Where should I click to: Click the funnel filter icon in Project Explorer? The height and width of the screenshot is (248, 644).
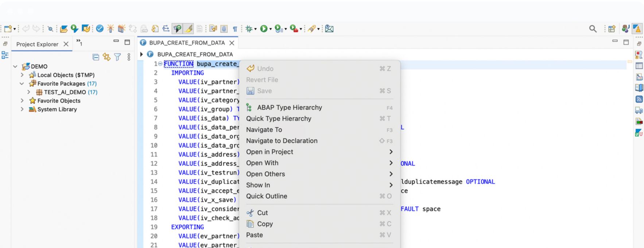(x=117, y=57)
